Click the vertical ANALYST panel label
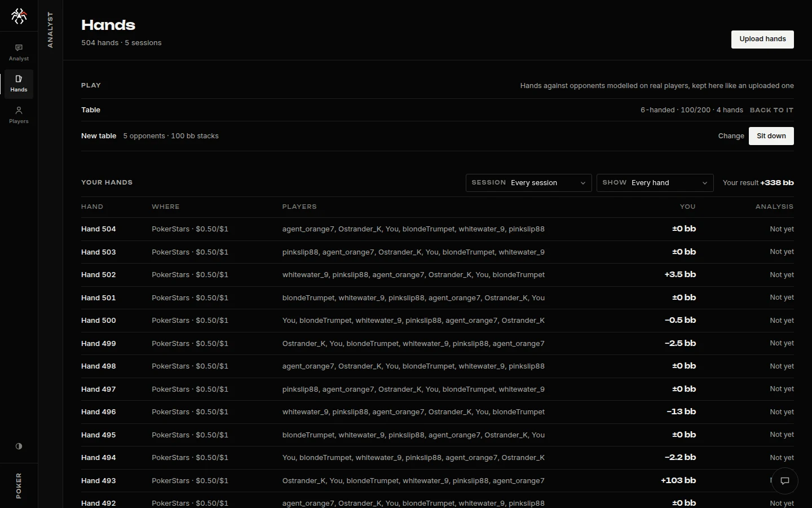This screenshot has height=508, width=812. (x=50, y=30)
